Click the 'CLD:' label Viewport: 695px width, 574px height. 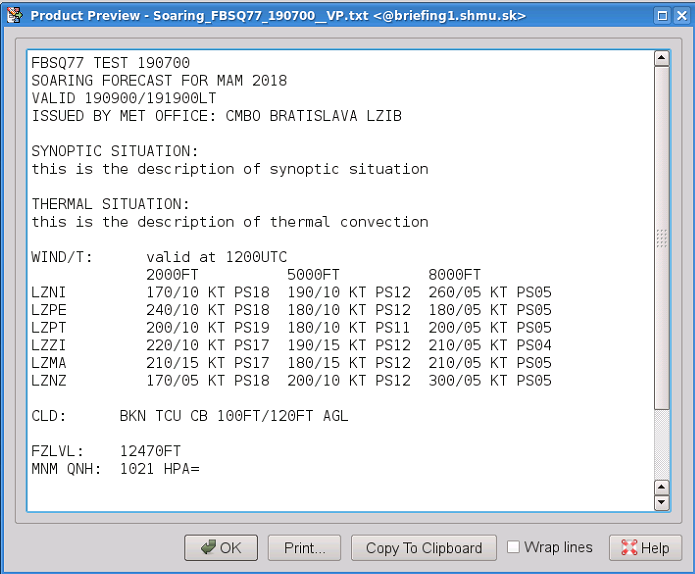[49, 416]
